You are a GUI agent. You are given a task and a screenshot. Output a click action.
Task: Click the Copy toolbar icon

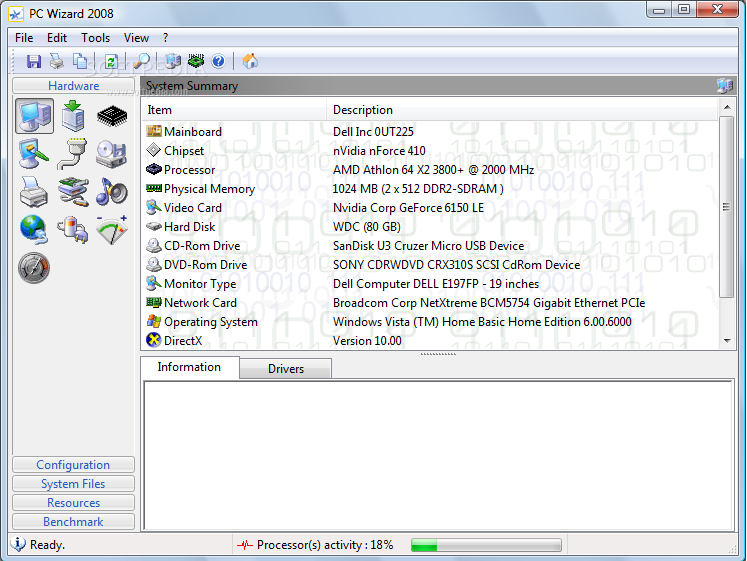(80, 61)
